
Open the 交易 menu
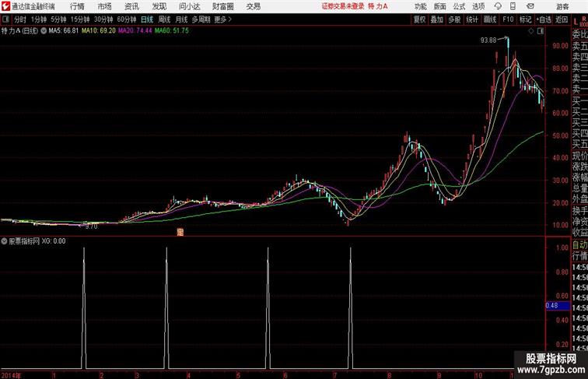coord(253,6)
